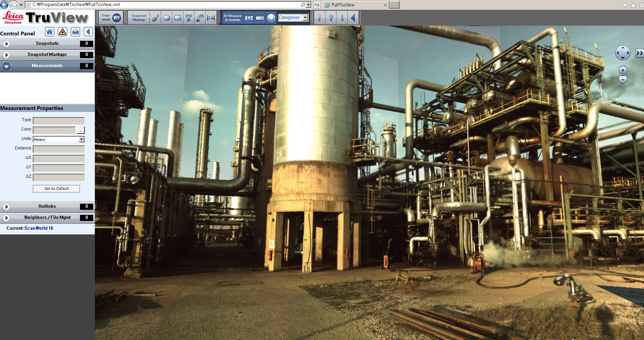Open the color picker ellipsis button

click(x=81, y=130)
